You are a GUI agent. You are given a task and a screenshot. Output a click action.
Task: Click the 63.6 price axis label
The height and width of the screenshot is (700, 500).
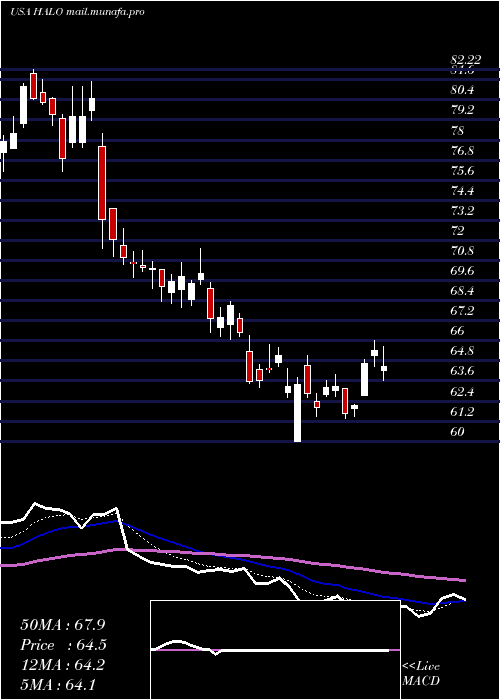point(462,371)
